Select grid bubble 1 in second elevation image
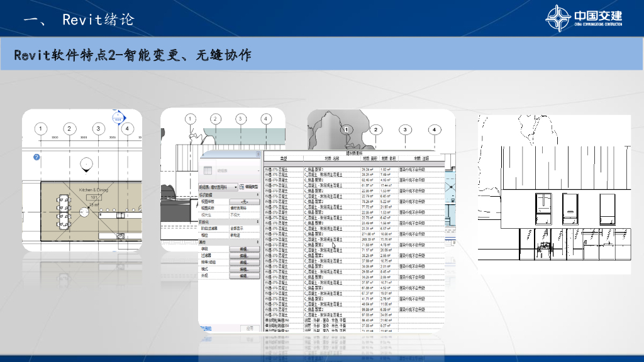644x362 pixels. 190,119
